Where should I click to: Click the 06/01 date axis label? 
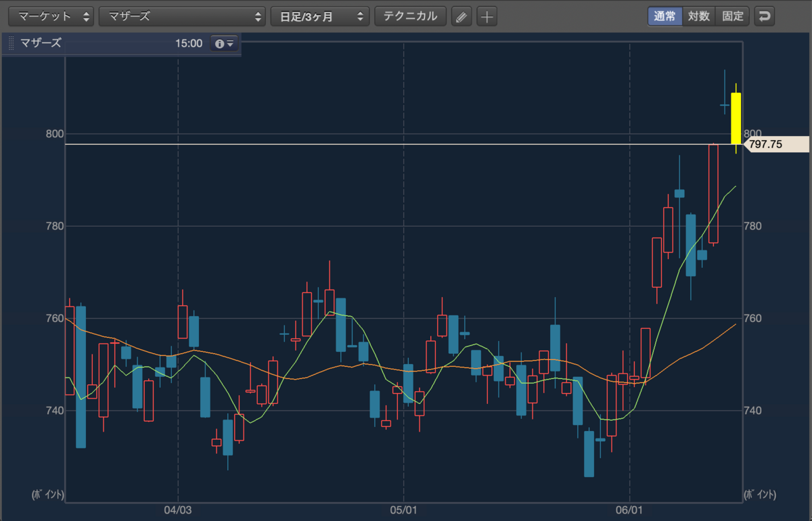(x=629, y=509)
